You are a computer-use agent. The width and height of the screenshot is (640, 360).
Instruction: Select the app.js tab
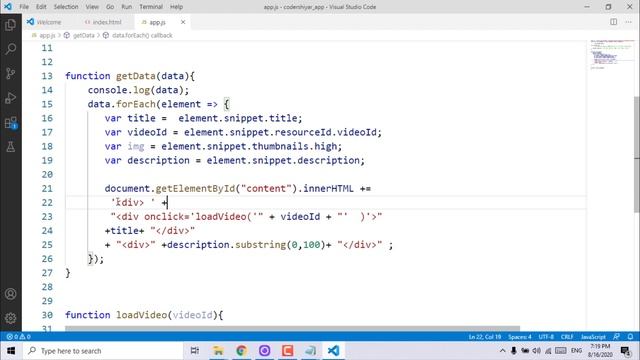tap(157, 22)
